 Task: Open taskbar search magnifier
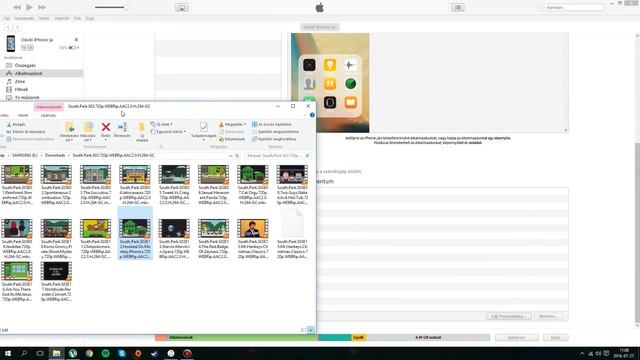(x=24, y=353)
